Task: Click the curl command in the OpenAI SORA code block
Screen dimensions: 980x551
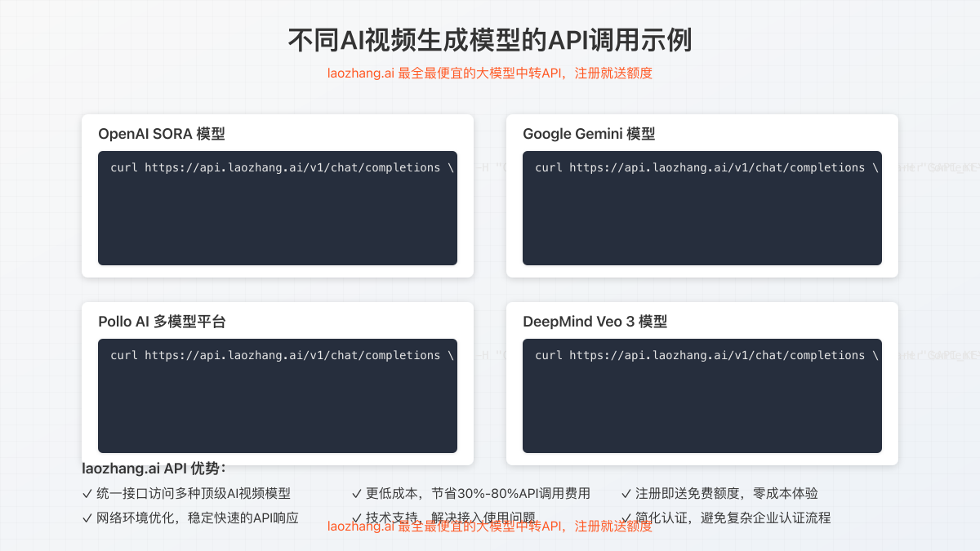Action: point(283,167)
